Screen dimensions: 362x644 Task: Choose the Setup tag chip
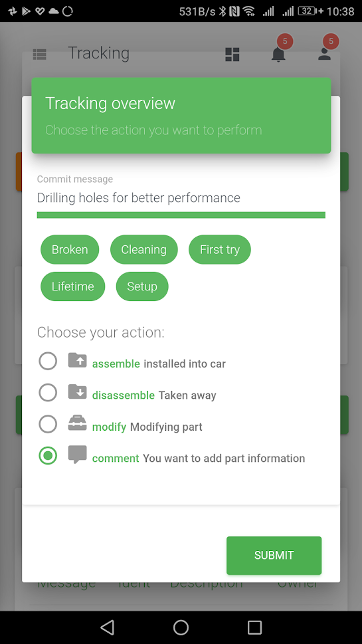coord(142,286)
